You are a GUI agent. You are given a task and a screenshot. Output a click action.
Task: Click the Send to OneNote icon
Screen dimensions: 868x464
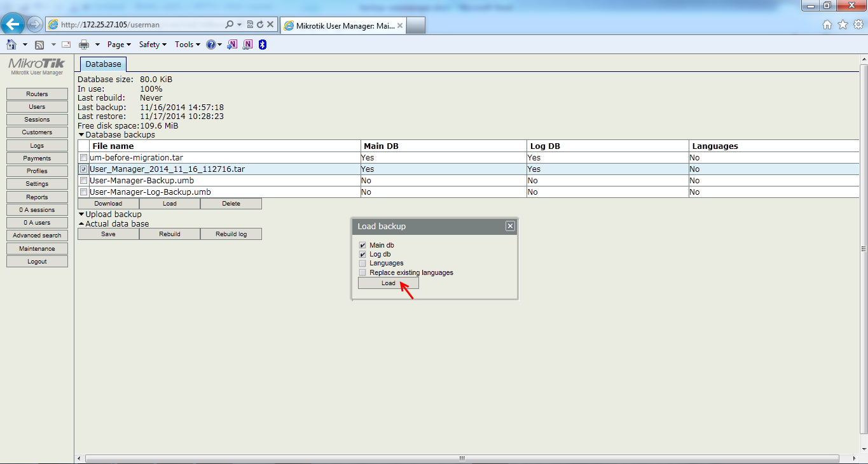[233, 45]
